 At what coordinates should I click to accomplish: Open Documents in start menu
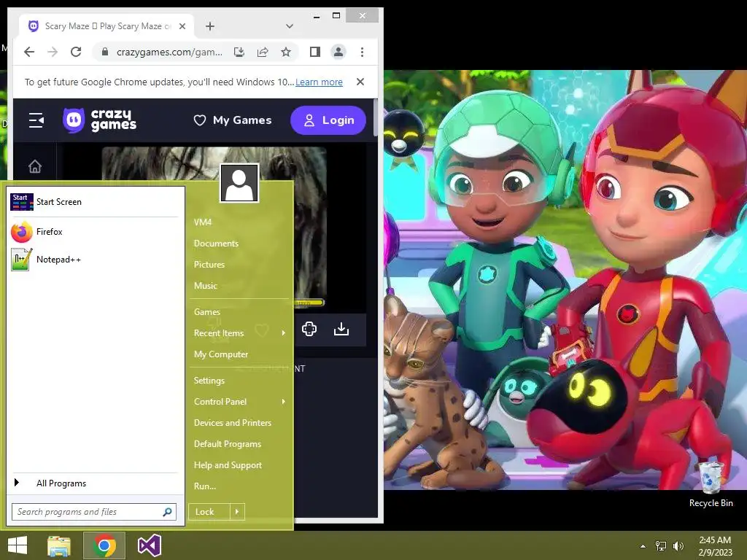click(x=216, y=244)
